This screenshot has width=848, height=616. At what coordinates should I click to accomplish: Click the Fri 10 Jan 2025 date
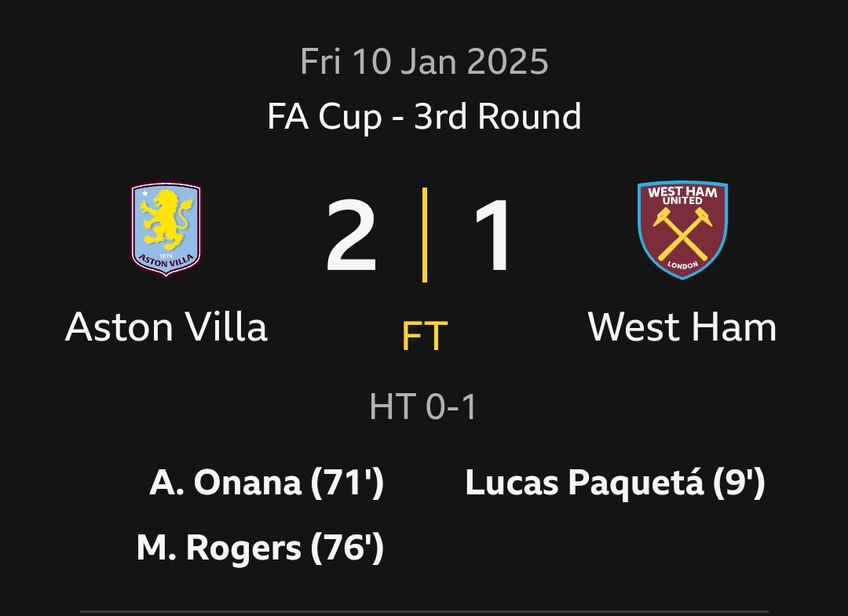pyautogui.click(x=424, y=61)
